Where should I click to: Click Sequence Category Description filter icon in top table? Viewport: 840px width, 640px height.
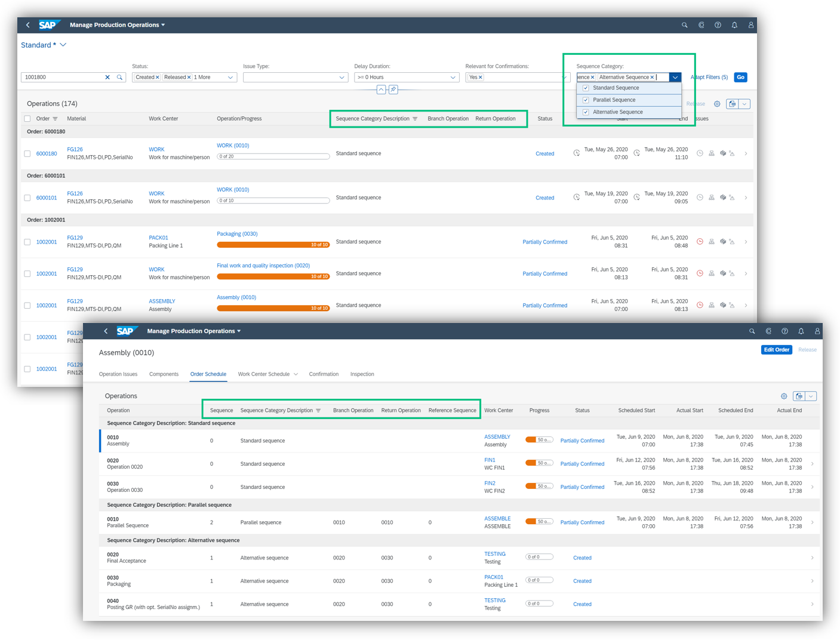(x=415, y=119)
